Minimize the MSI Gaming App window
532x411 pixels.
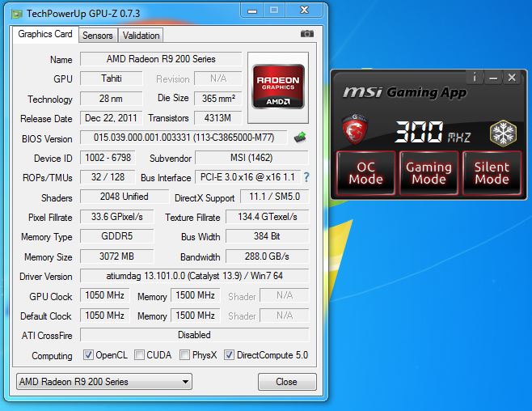[x=493, y=78]
